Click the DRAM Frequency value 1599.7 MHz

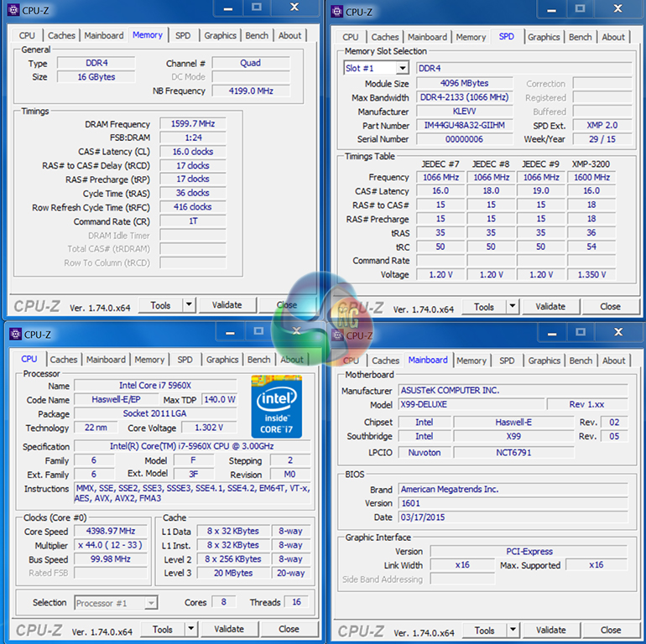coord(193,123)
